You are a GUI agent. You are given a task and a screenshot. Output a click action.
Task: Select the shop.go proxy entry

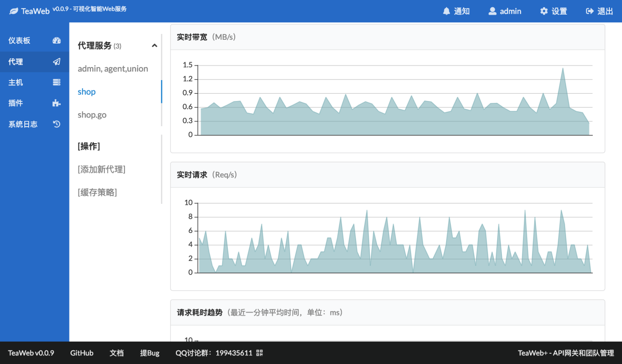[x=92, y=115]
